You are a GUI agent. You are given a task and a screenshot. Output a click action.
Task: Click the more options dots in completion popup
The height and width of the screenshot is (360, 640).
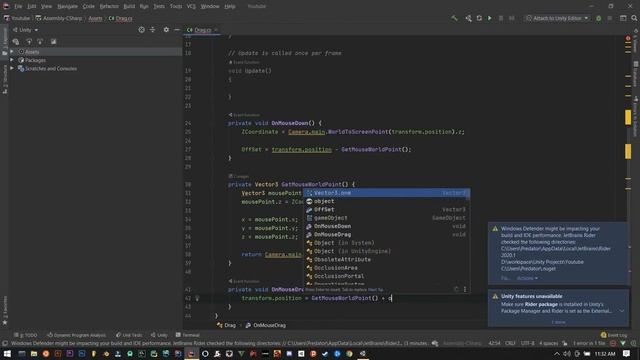(464, 289)
